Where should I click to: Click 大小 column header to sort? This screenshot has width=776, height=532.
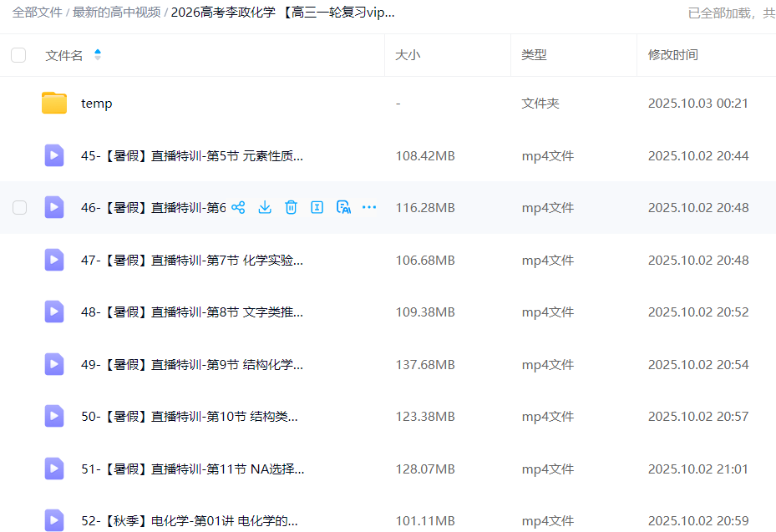point(408,55)
